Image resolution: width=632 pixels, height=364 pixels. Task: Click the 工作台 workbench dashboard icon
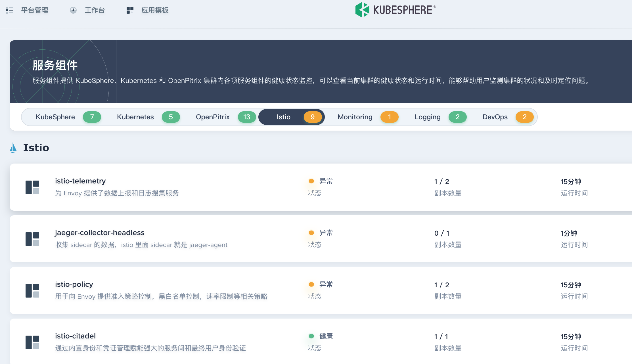(x=73, y=11)
